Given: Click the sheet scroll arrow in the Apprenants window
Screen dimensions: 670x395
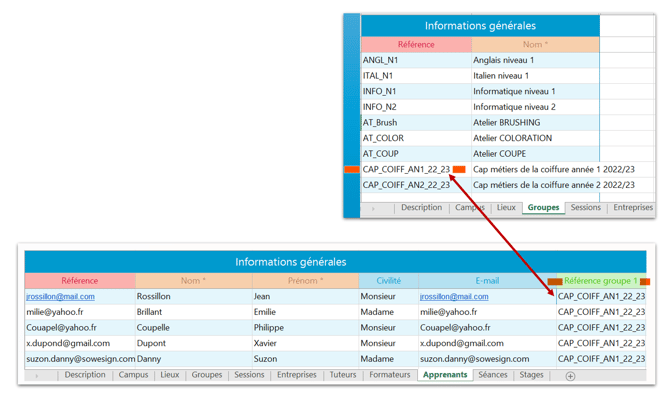Looking at the screenshot, I should [x=37, y=376].
